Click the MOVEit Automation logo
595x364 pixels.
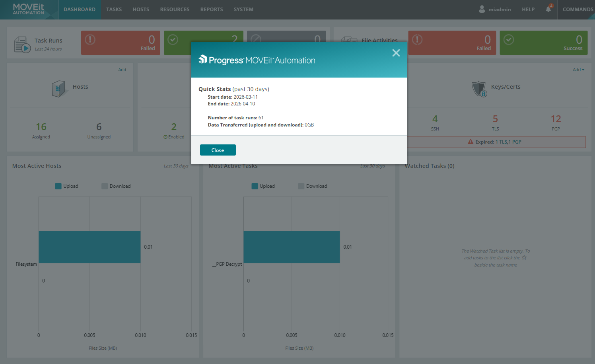(x=29, y=9)
